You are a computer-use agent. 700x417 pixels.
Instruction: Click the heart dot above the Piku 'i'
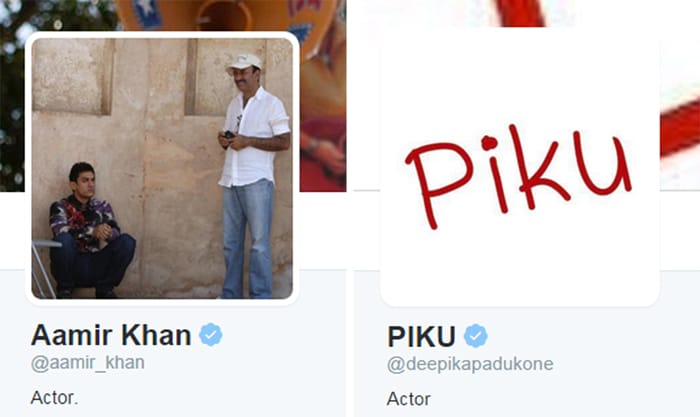tap(489, 142)
